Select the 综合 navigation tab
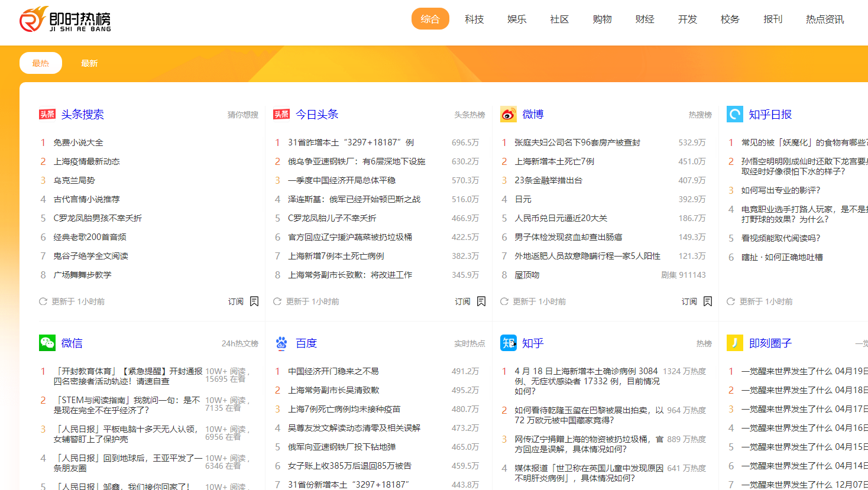 click(x=430, y=19)
